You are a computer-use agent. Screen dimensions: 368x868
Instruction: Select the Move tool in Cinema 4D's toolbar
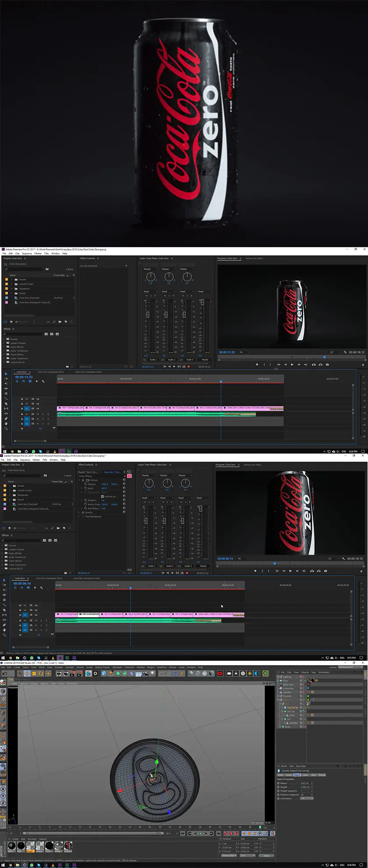click(x=27, y=673)
